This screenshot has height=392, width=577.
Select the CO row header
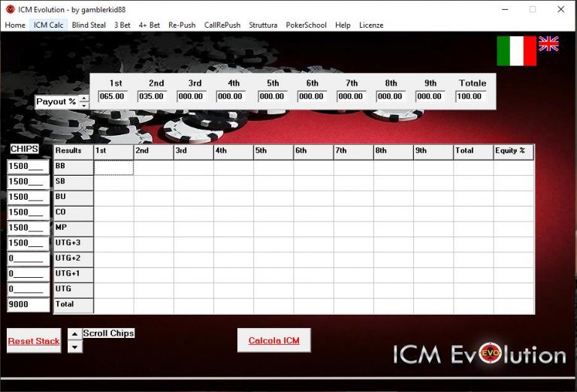74,214
